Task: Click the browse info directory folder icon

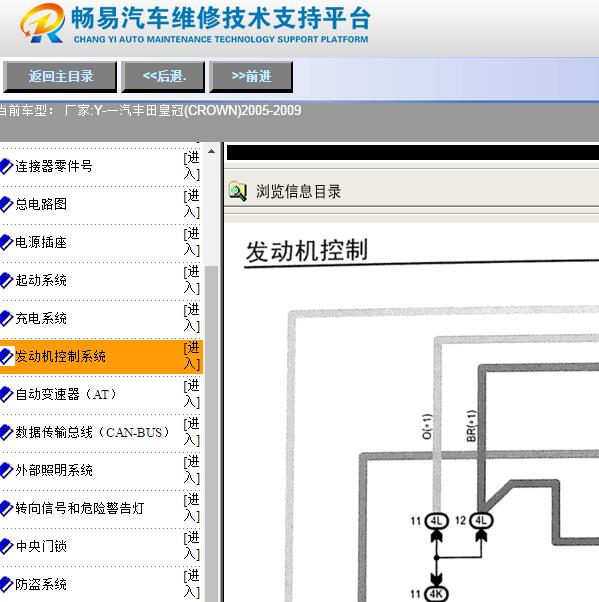Action: point(238,191)
